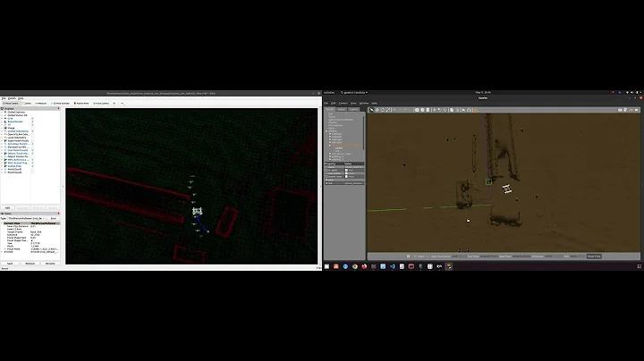Screen dimensions: 644x361
Task: Click the Remove view button
Action: coord(30,264)
